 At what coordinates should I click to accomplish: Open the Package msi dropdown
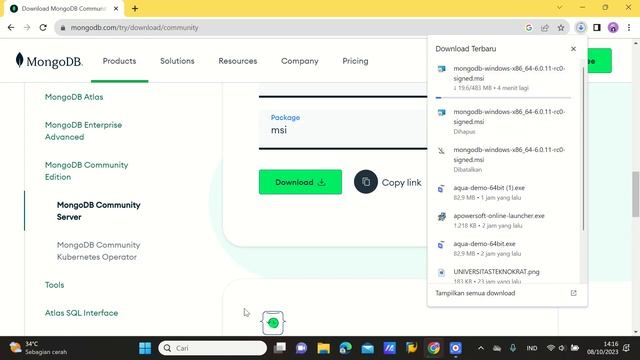(343, 130)
